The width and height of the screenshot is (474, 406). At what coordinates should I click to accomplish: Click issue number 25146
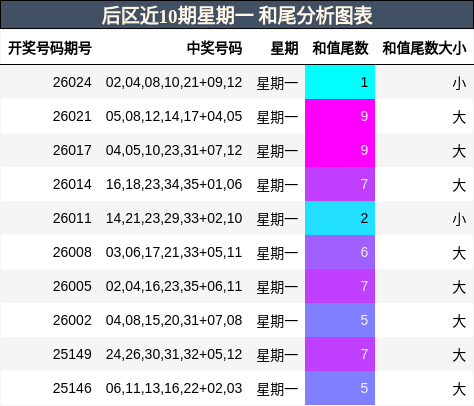[x=72, y=388]
